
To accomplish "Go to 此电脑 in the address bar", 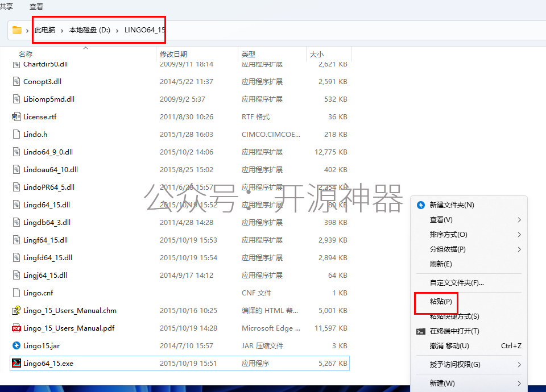I will [45, 30].
